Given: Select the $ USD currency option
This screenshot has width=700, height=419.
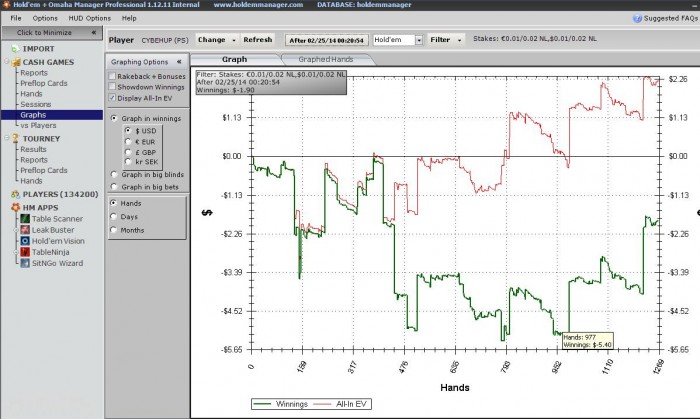Looking at the screenshot, I should coord(128,130).
